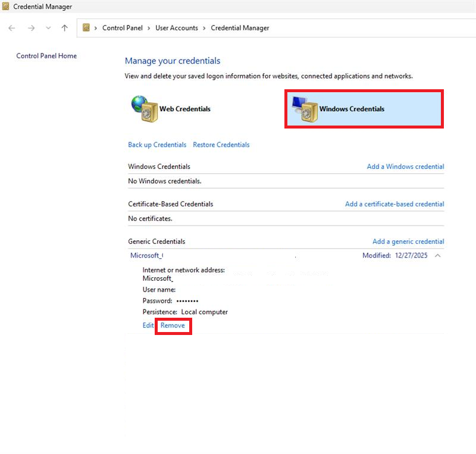
Task: Click the Windows Credentials monitor vault icon
Action: pyautogui.click(x=305, y=109)
